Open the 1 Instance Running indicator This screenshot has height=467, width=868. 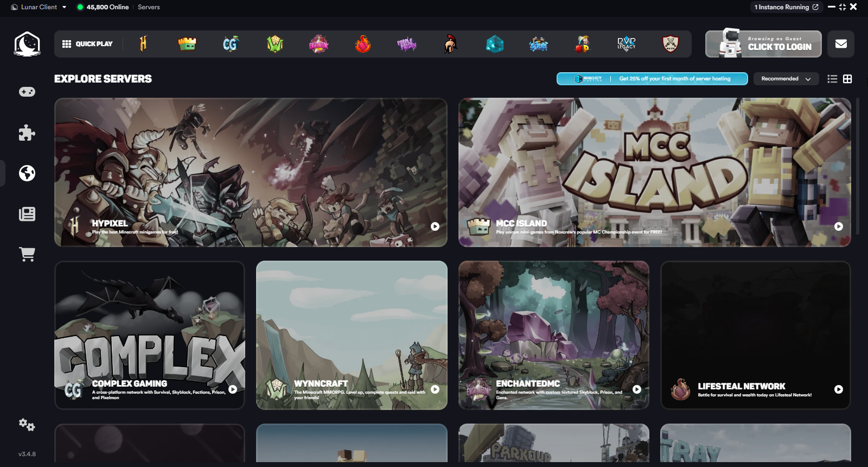[x=787, y=7]
